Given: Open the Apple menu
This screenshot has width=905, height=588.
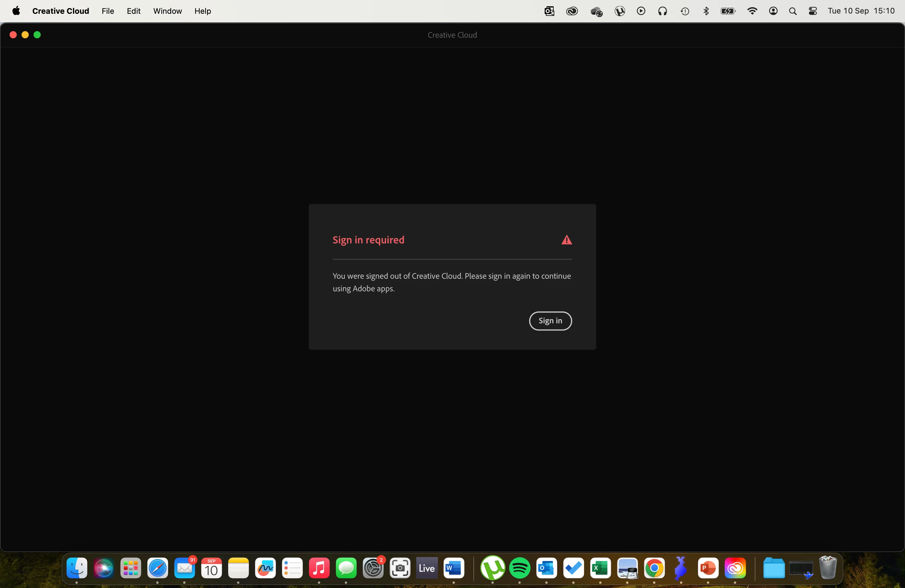Looking at the screenshot, I should (16, 11).
